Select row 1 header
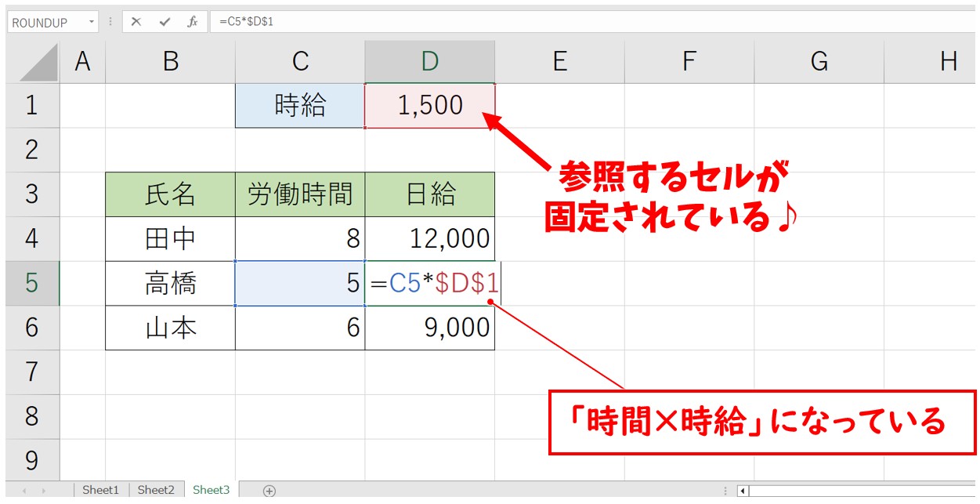This screenshot has width=980, height=504. click(32, 105)
